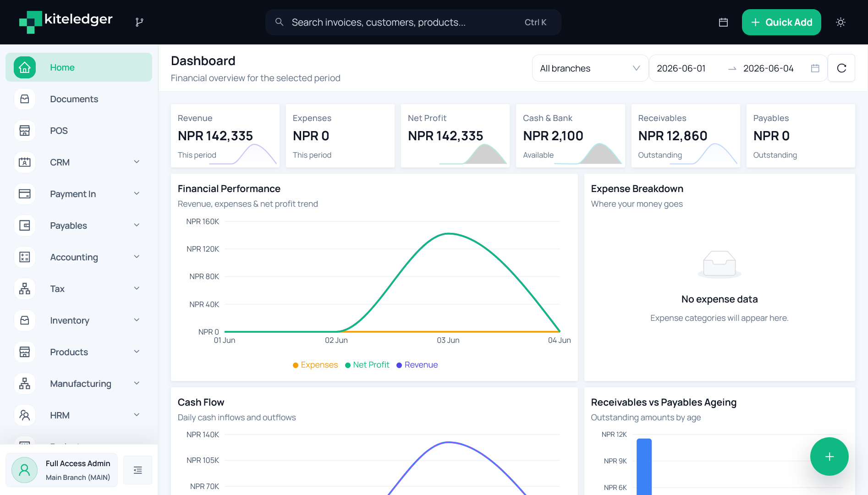
Task: Click the Tax sidebar icon
Action: click(x=25, y=289)
